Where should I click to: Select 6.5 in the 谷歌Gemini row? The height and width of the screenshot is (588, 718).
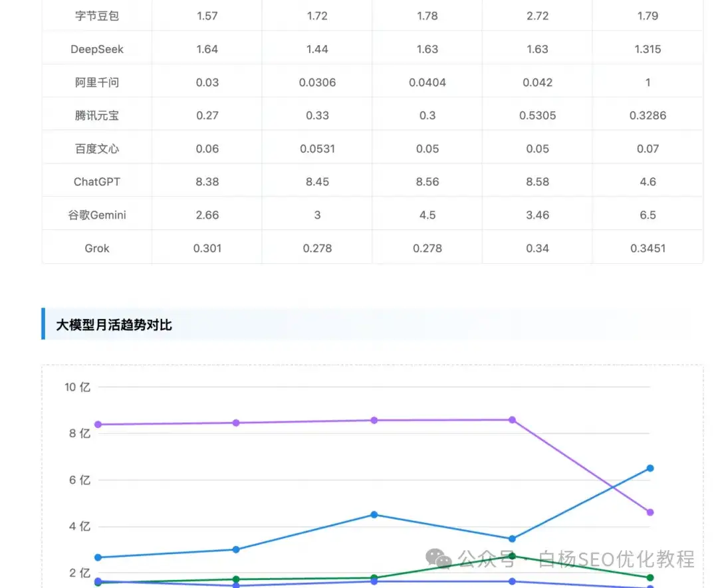(648, 215)
